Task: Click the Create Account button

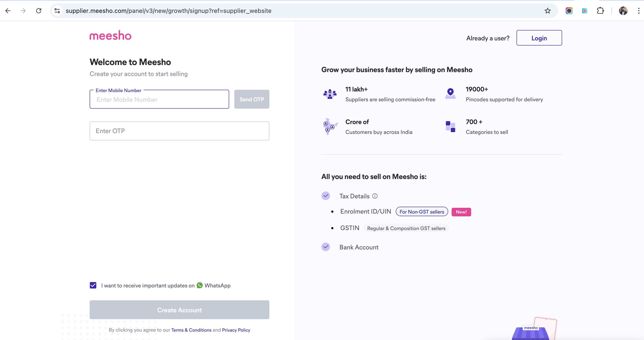Action: 179,310
